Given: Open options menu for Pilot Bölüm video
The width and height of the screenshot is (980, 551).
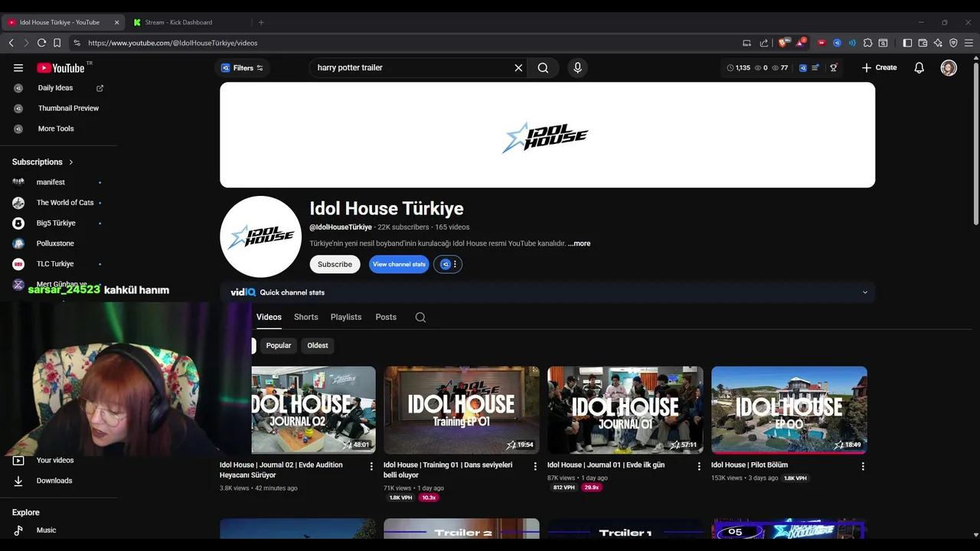Looking at the screenshot, I should pyautogui.click(x=863, y=466).
